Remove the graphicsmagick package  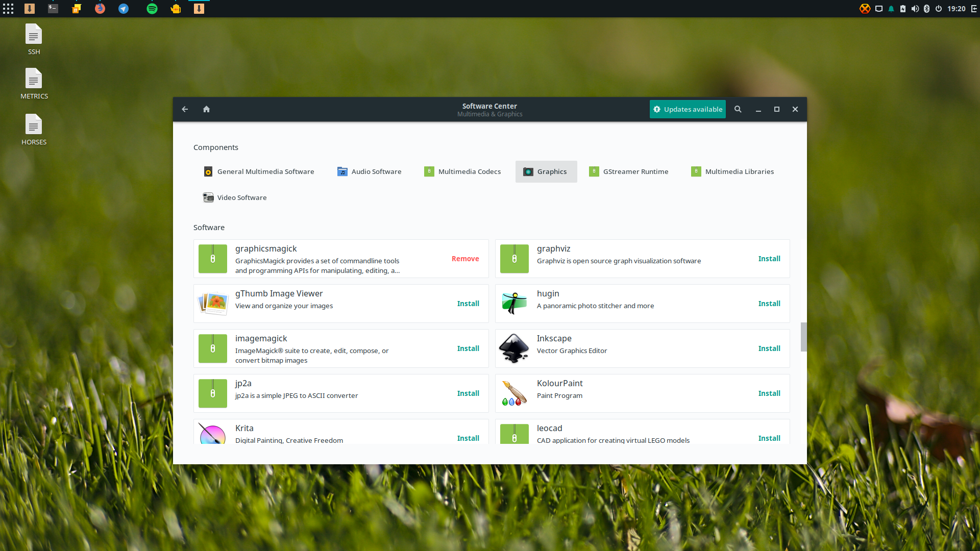coord(465,259)
